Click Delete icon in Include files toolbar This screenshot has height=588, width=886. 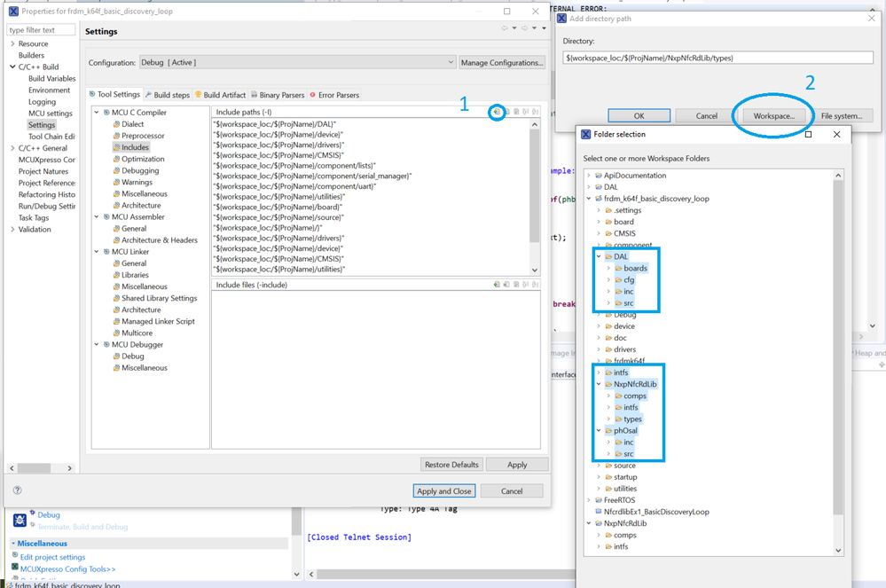(506, 285)
